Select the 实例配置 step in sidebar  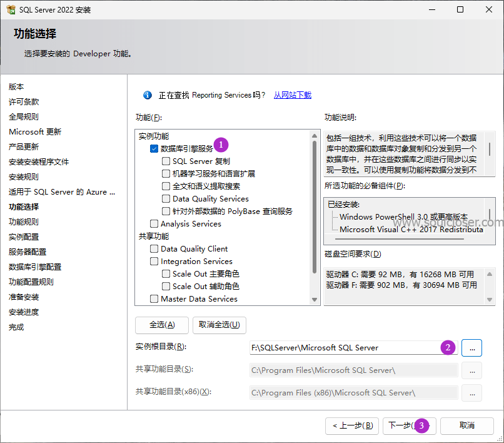pyautogui.click(x=24, y=237)
